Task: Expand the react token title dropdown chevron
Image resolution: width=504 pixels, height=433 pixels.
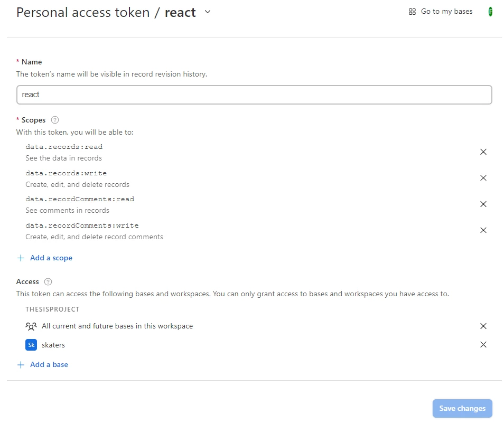Action: [x=207, y=12]
